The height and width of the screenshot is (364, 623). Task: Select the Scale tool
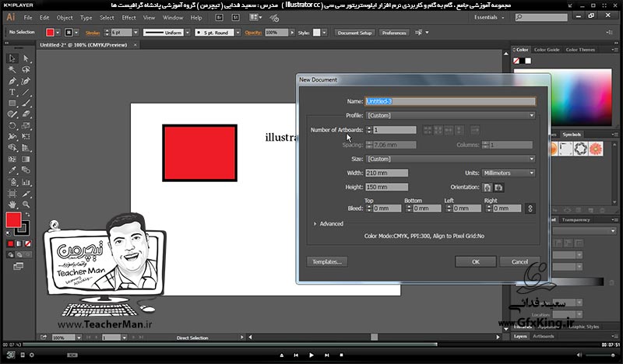26,125
